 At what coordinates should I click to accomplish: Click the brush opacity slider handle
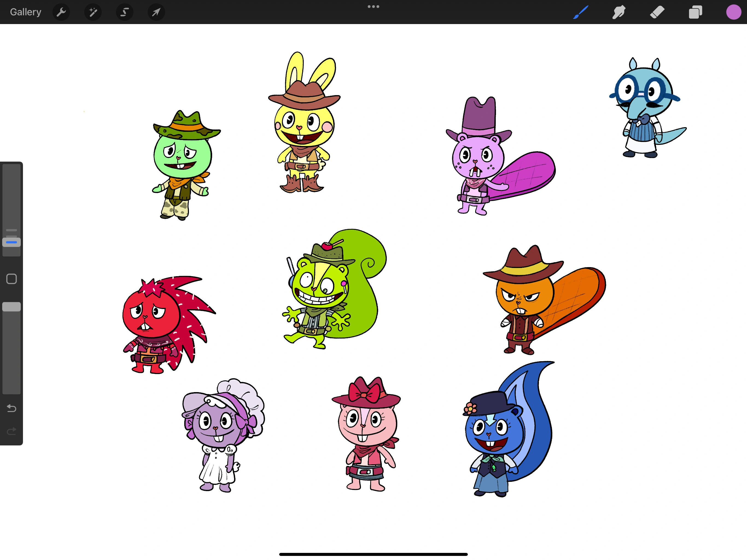(11, 307)
